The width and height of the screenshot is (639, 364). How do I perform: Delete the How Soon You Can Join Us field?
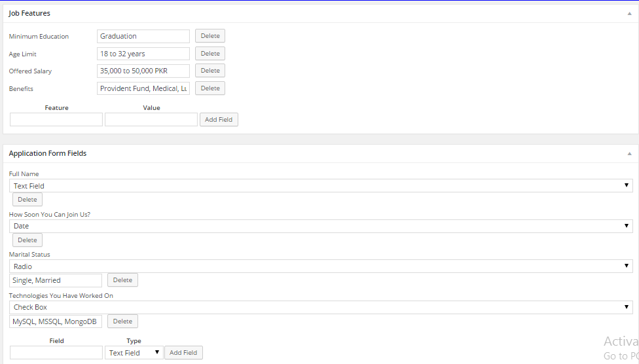point(27,240)
